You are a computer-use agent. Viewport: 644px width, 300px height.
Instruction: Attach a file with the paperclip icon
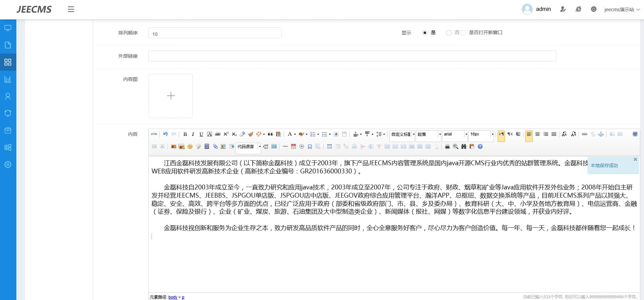(215, 146)
